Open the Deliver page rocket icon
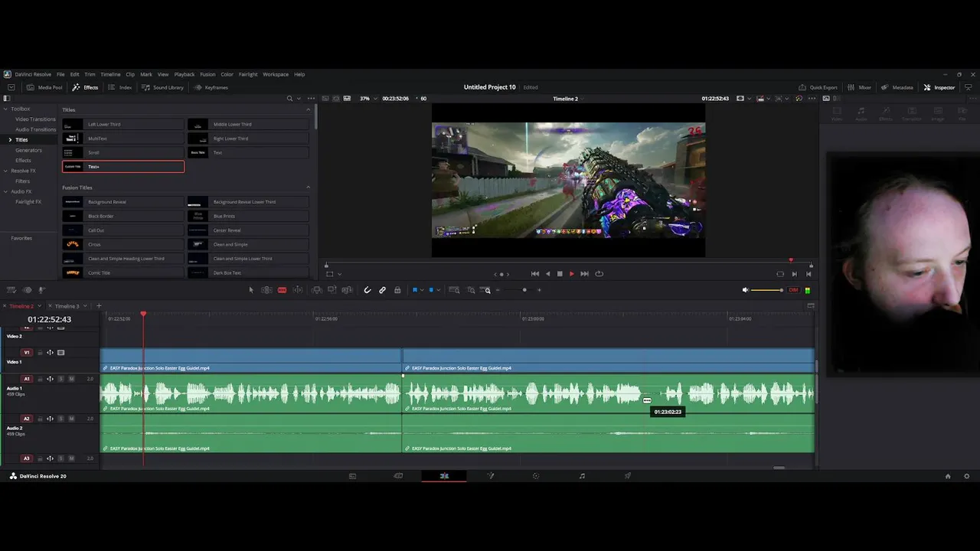Viewport: 980px width, 551px height. [x=628, y=476]
